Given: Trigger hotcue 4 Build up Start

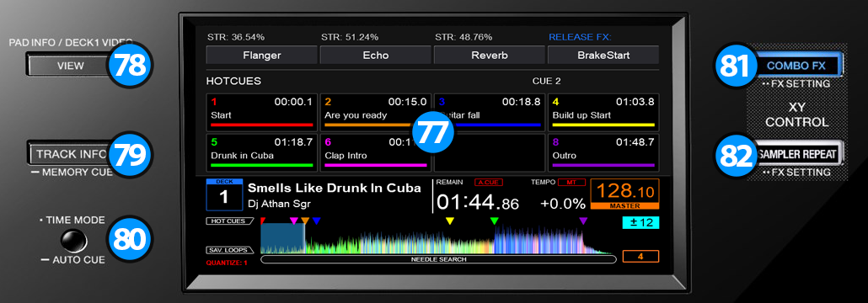Looking at the screenshot, I should [603, 112].
